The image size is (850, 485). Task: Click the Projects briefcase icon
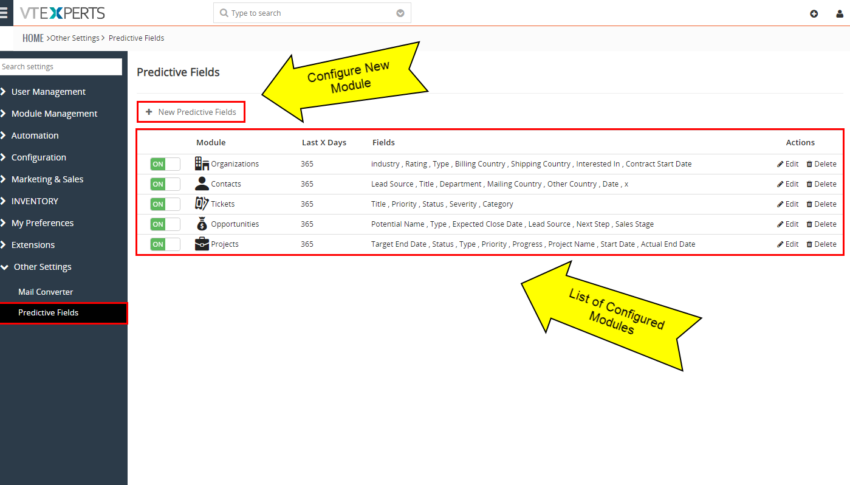point(202,243)
